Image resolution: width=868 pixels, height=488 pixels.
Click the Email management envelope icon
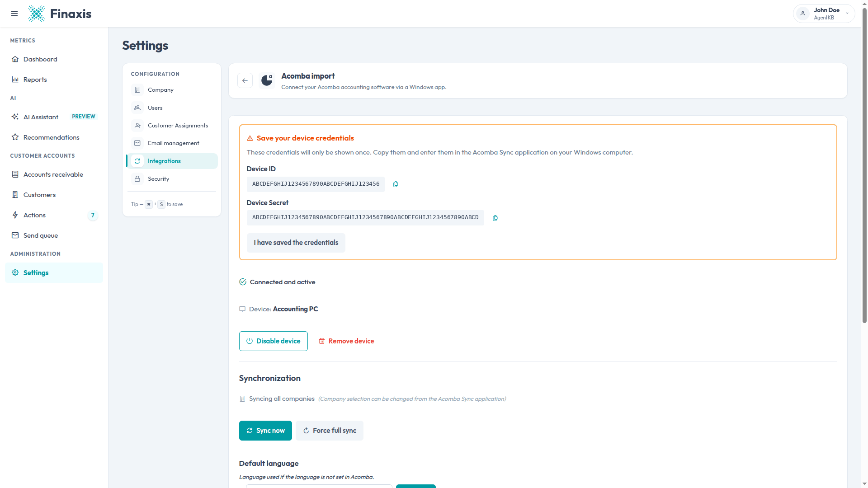coord(137,143)
